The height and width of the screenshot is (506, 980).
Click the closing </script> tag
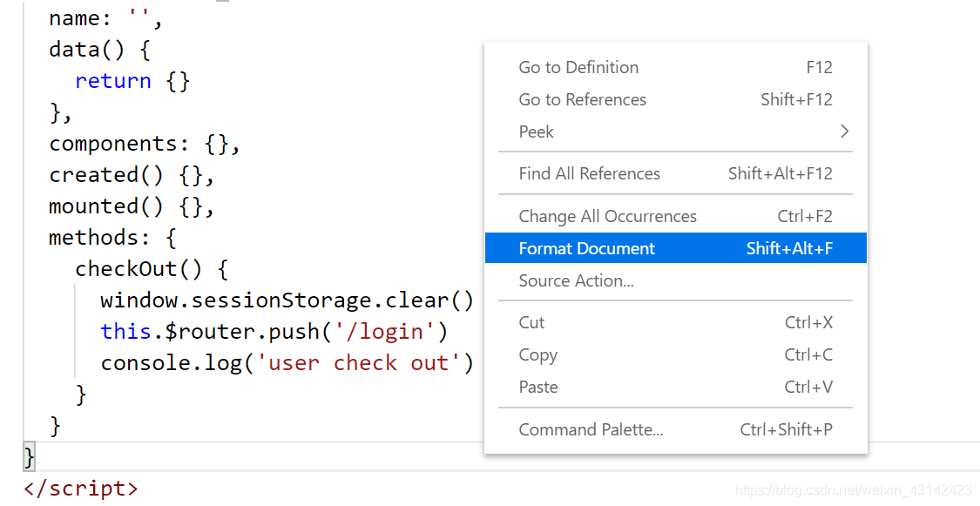pos(80,489)
